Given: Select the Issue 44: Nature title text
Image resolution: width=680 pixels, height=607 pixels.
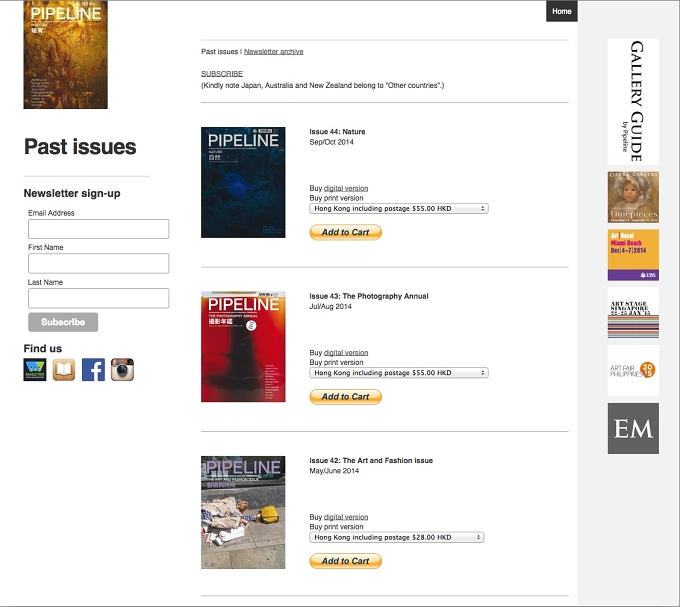Looking at the screenshot, I should tap(337, 132).
